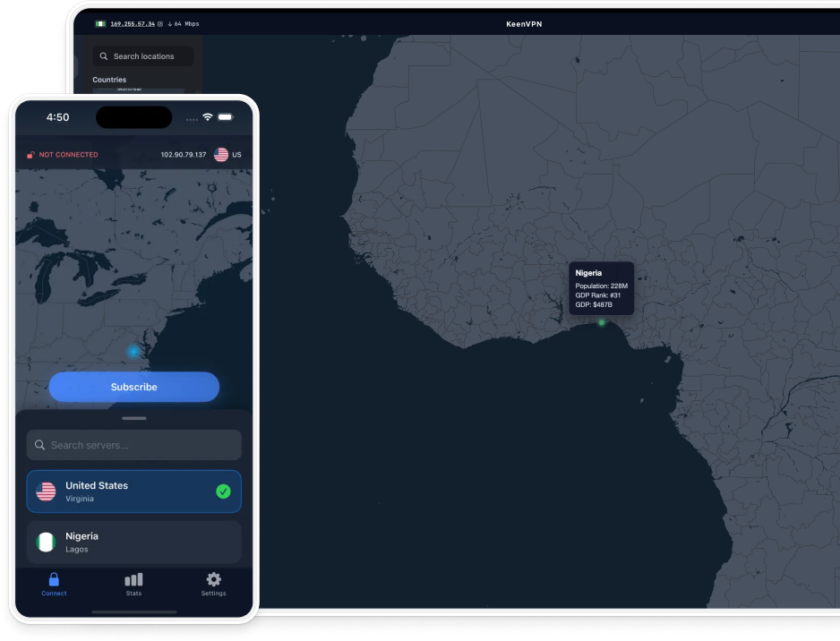Click the magnifier icon in Search locations
This screenshot has height=641, width=840.
(x=103, y=56)
